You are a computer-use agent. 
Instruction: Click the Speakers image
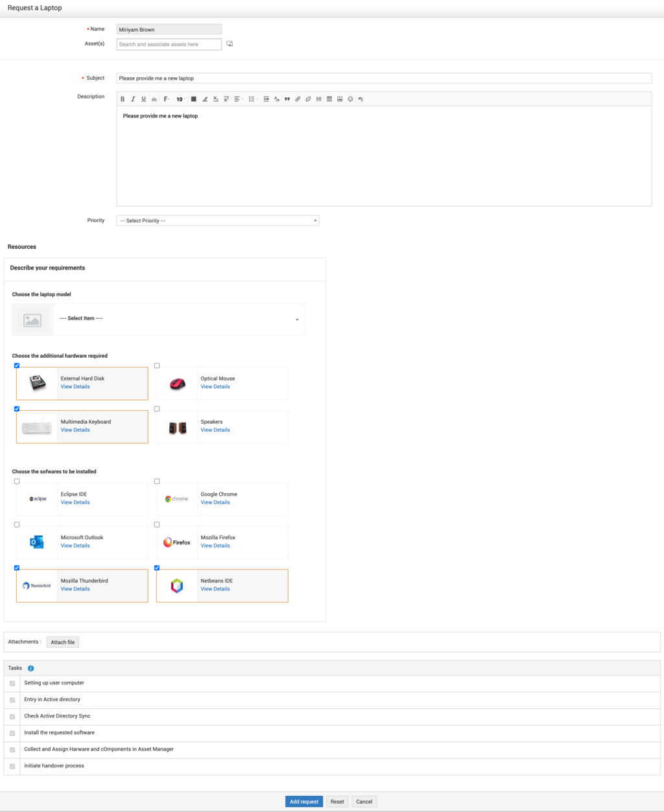point(177,427)
